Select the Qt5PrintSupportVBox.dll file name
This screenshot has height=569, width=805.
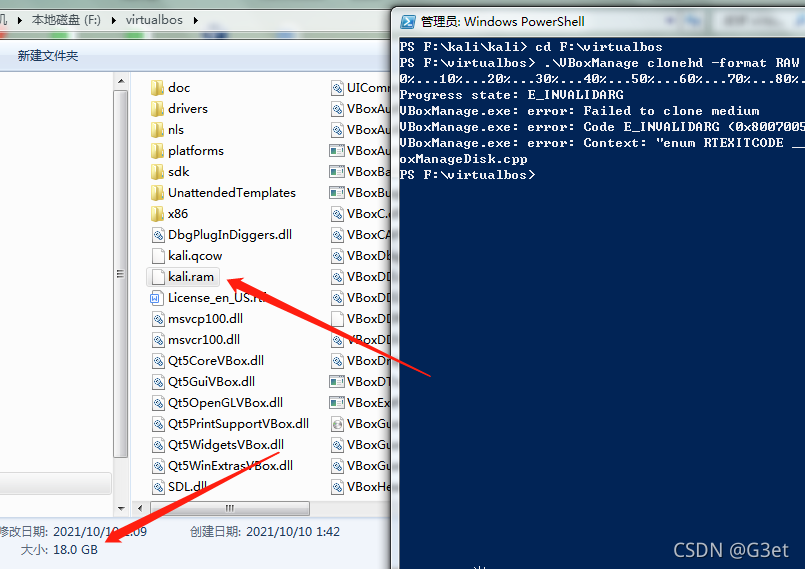click(239, 424)
